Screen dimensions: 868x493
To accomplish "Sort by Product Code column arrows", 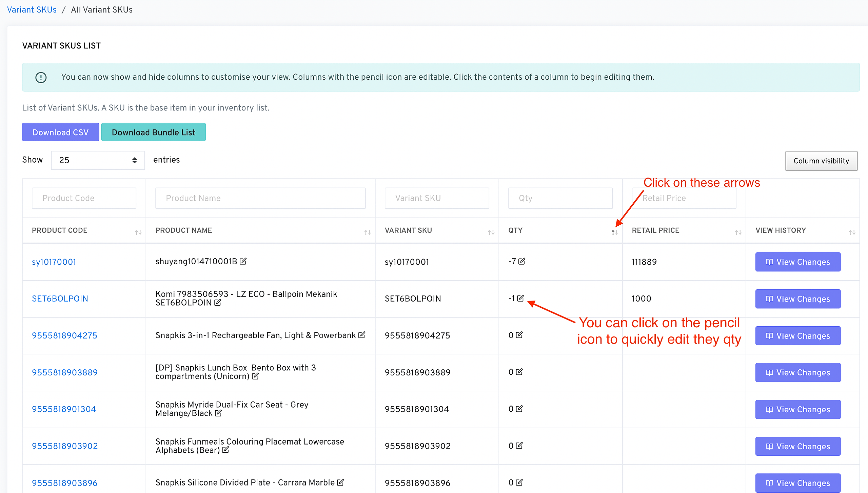I will (138, 232).
